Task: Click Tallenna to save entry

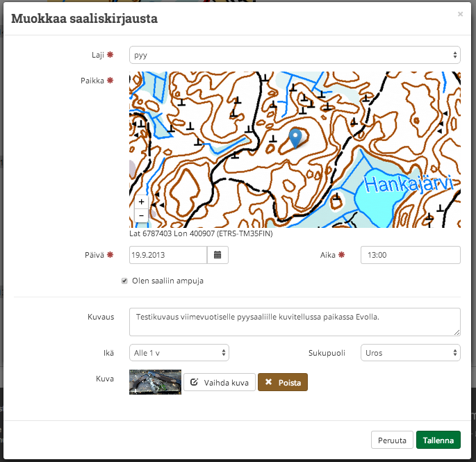Action: point(438,440)
